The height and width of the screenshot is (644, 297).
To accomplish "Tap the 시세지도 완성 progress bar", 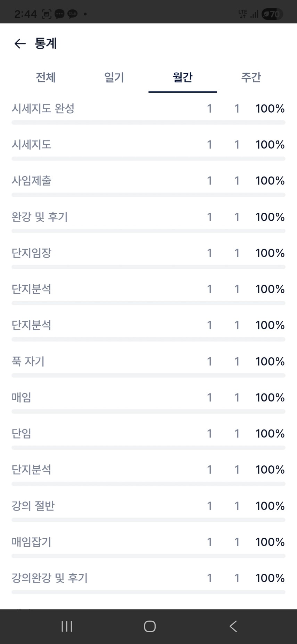I will coord(148,122).
